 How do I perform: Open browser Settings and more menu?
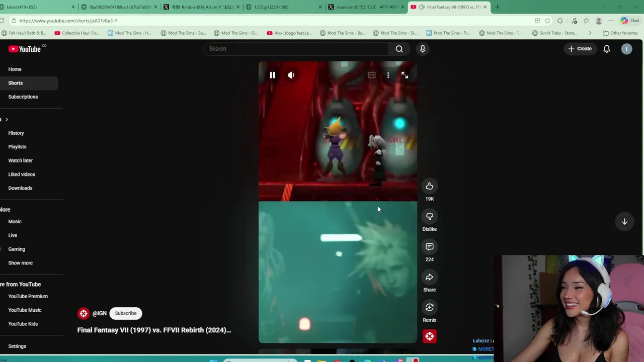coord(611,21)
